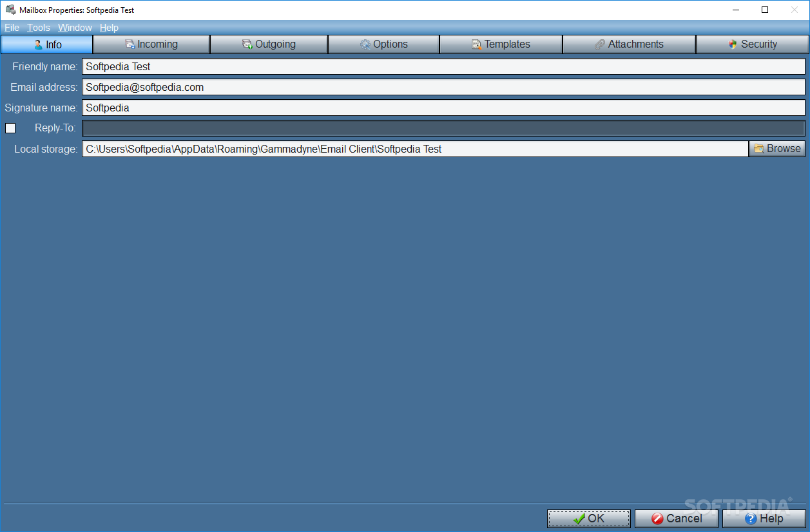Switch to the Incoming tab
The height and width of the screenshot is (532, 810).
click(151, 44)
